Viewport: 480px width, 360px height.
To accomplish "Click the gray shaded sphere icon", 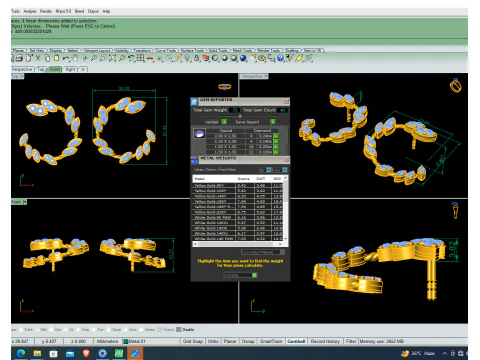I will (225, 58).
